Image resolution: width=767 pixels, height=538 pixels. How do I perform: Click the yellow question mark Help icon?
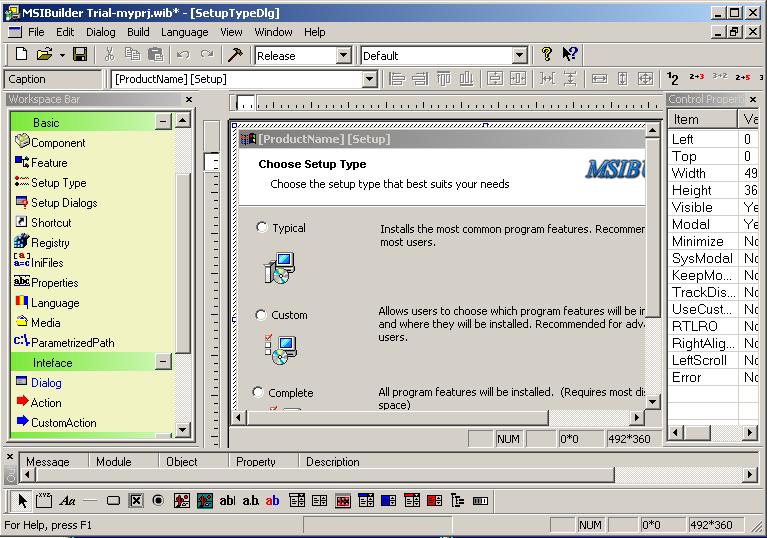547,54
